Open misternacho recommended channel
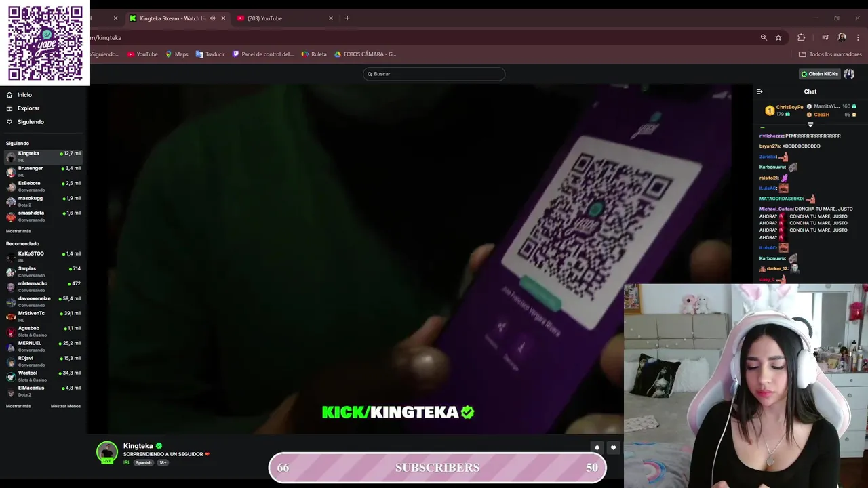The image size is (868, 488). click(43, 287)
